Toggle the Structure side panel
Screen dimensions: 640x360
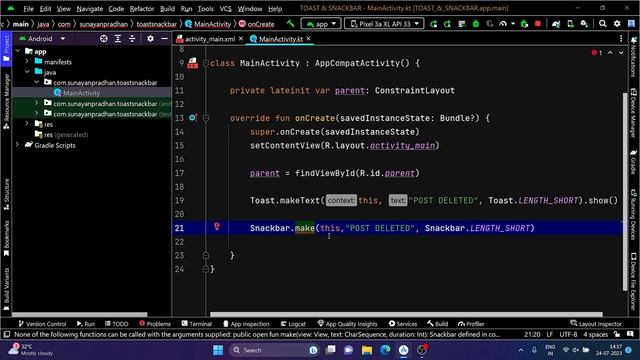[6, 194]
